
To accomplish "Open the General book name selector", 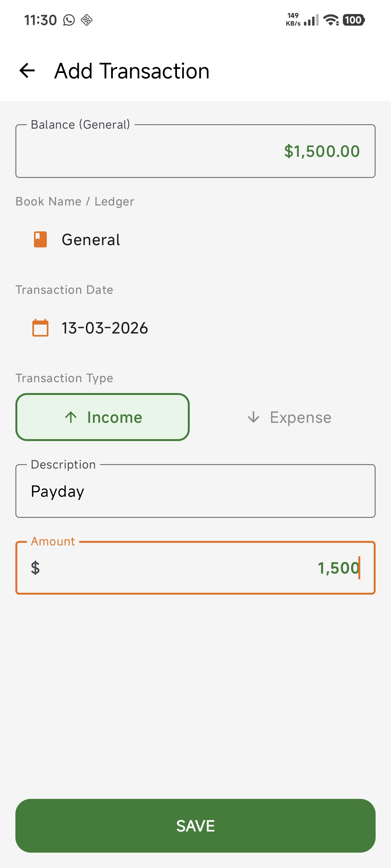I will point(195,240).
